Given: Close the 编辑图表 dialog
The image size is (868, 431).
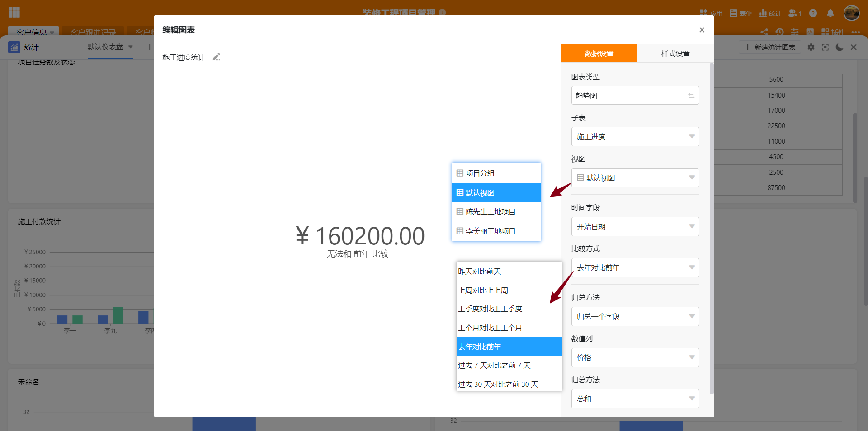Looking at the screenshot, I should tap(702, 30).
